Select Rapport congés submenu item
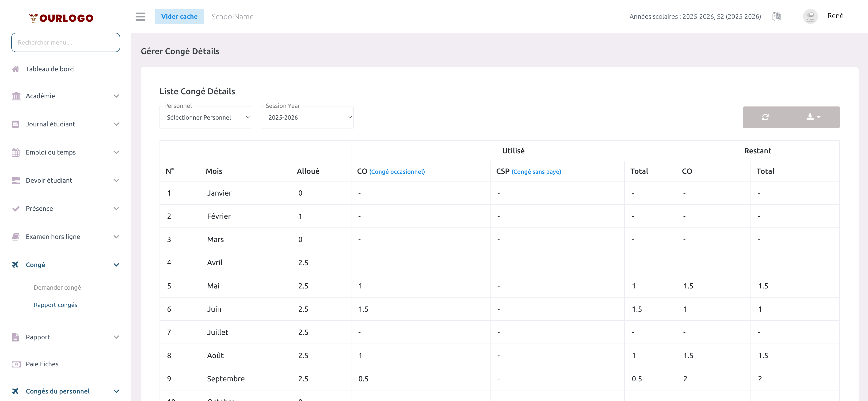 pos(56,305)
